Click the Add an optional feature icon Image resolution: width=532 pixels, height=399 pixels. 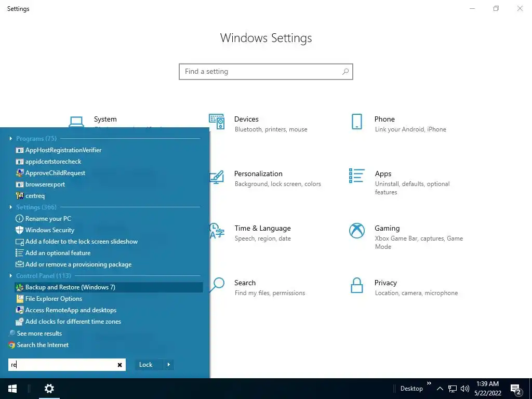click(20, 253)
